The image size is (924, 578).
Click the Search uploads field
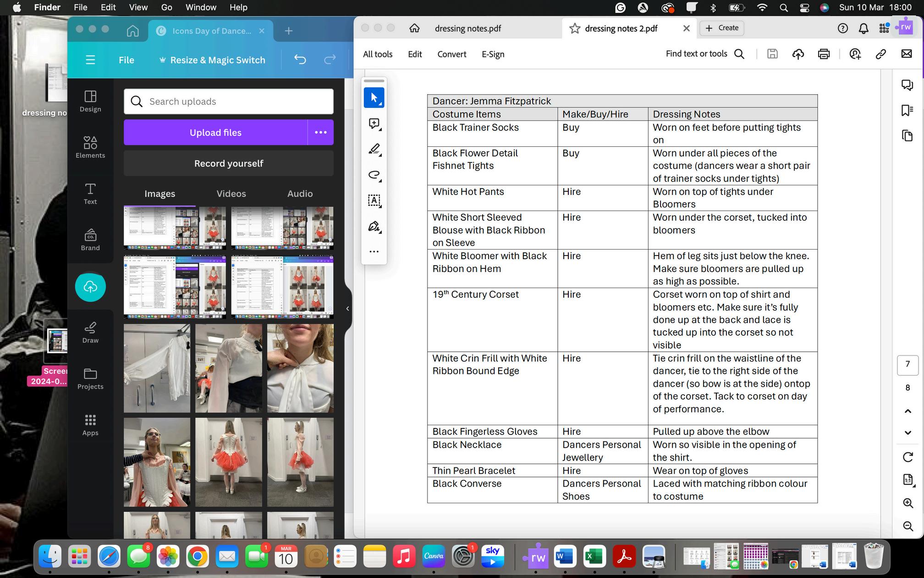coord(228,101)
